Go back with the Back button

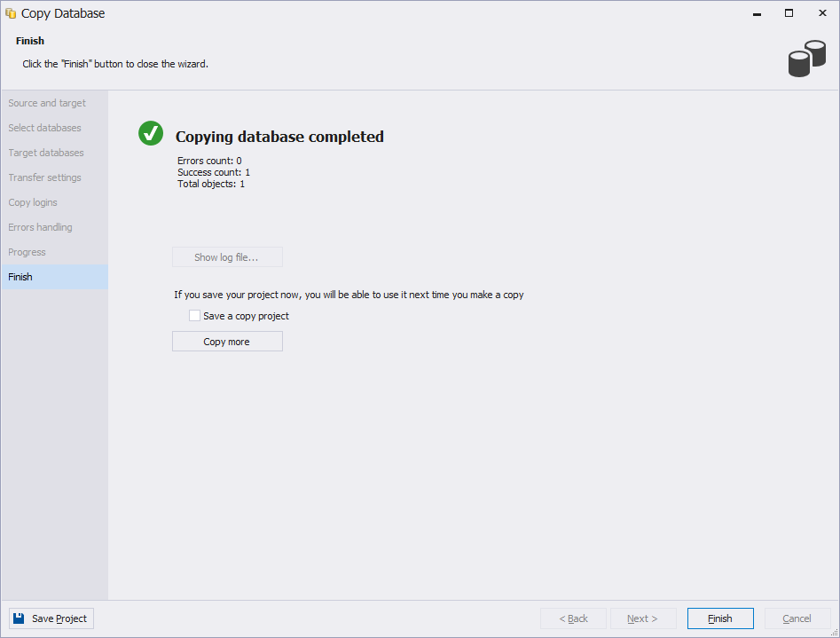point(573,618)
